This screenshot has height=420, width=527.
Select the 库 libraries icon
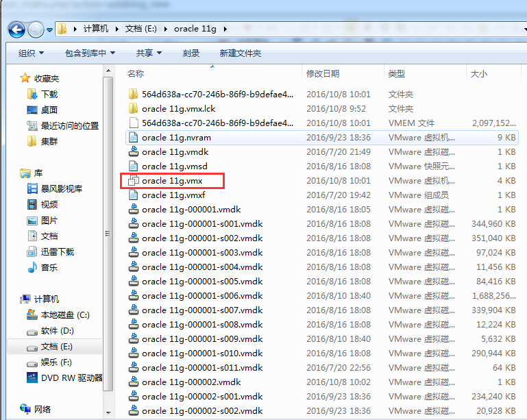[x=25, y=173]
